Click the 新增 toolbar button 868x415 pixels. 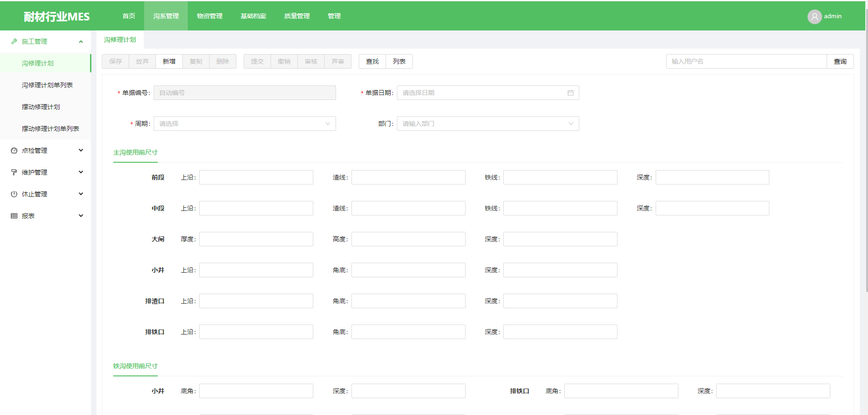pos(169,61)
